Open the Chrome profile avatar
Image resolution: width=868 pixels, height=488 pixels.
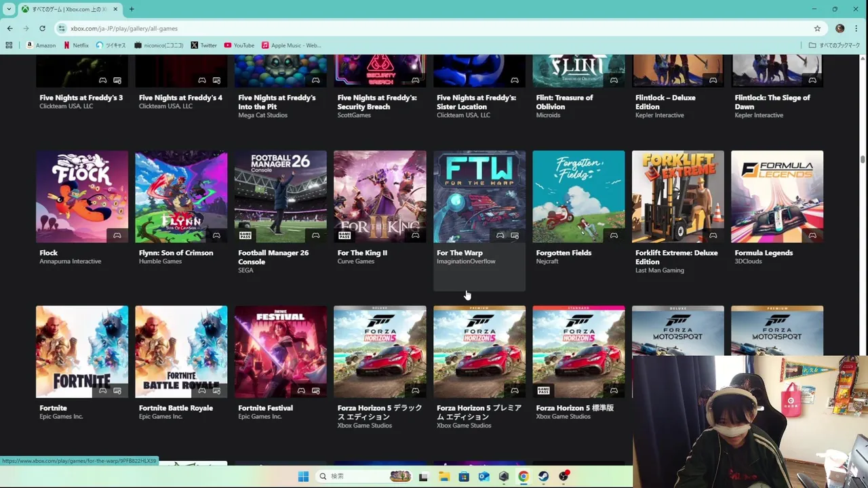(x=840, y=28)
